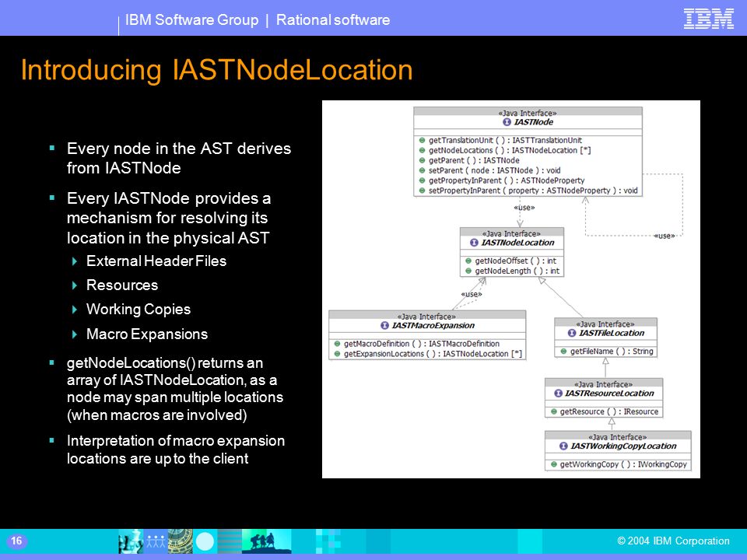The height and width of the screenshot is (560, 747).
Task: Click the IASTMacroExpansion class name
Action: [x=433, y=325]
